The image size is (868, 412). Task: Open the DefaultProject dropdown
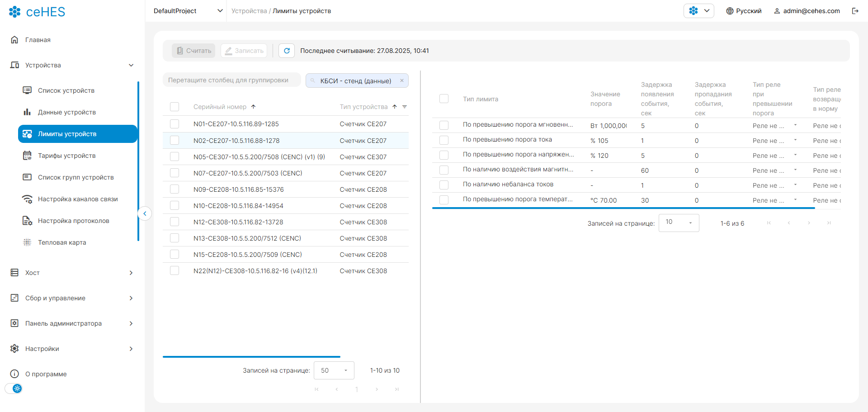[x=188, y=11]
